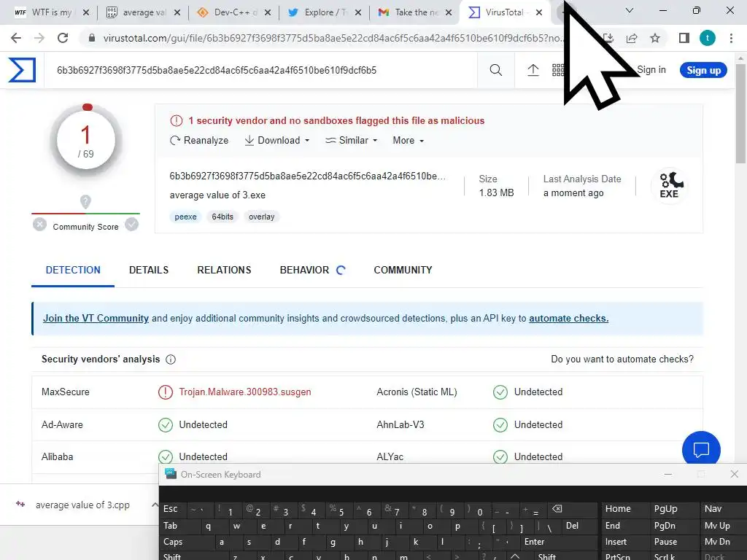
Task: Click the community score question marker
Action: (85, 202)
